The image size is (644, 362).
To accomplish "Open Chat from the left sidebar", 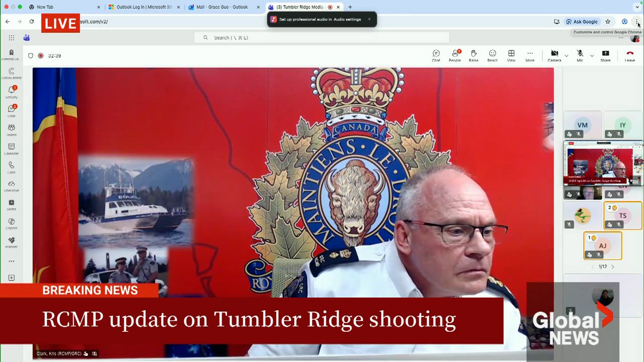I will [11, 110].
